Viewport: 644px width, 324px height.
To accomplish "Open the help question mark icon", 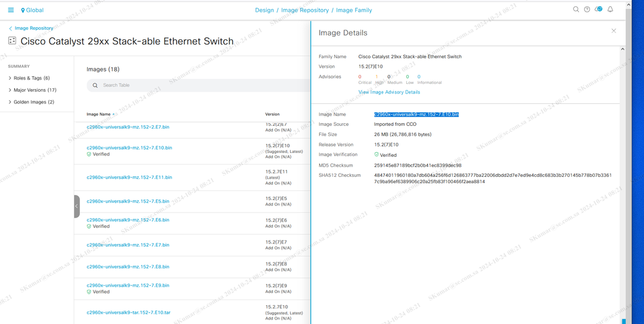I will click(587, 10).
